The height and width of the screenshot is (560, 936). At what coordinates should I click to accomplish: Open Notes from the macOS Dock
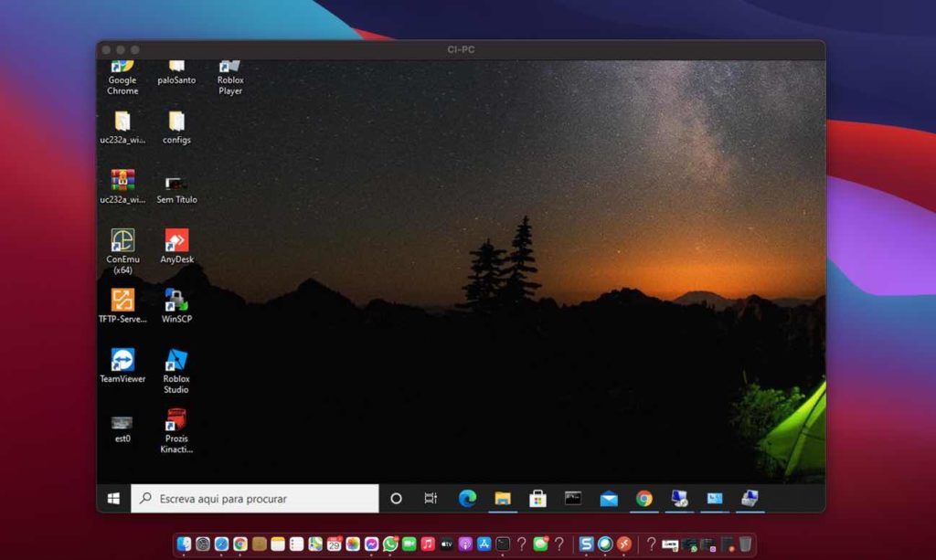coord(278,544)
